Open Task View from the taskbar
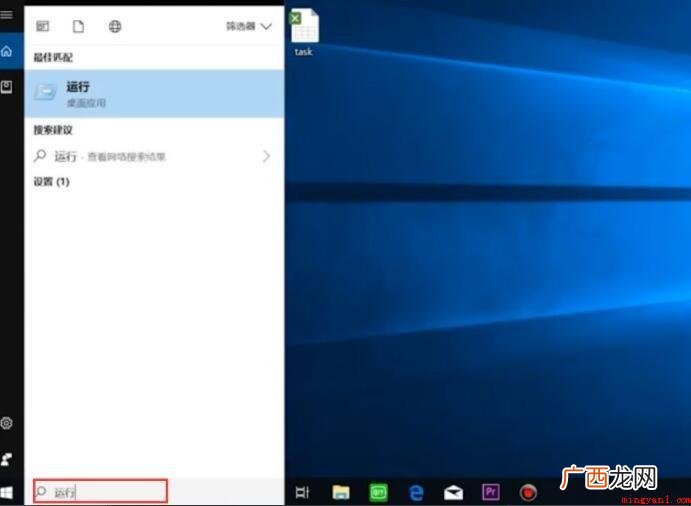 coord(303,492)
